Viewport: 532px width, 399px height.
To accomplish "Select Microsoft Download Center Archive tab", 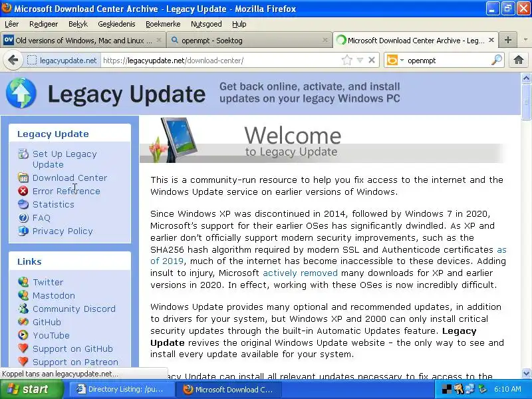I will coord(416,40).
